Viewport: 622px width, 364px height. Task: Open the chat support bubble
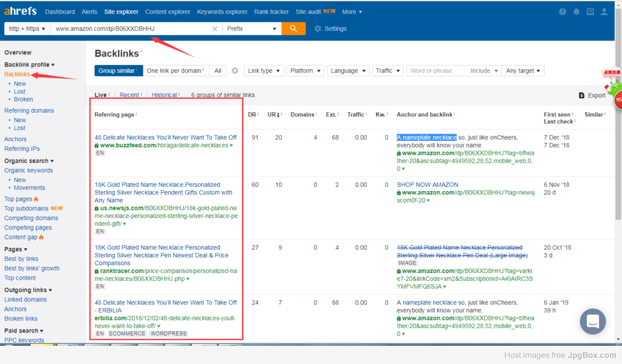593,321
